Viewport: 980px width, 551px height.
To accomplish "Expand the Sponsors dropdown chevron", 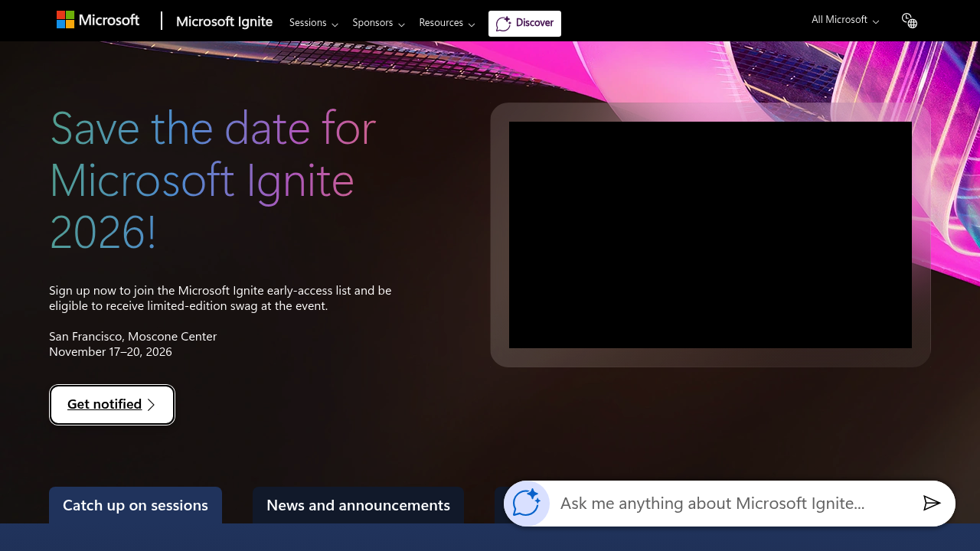I will coord(401,24).
